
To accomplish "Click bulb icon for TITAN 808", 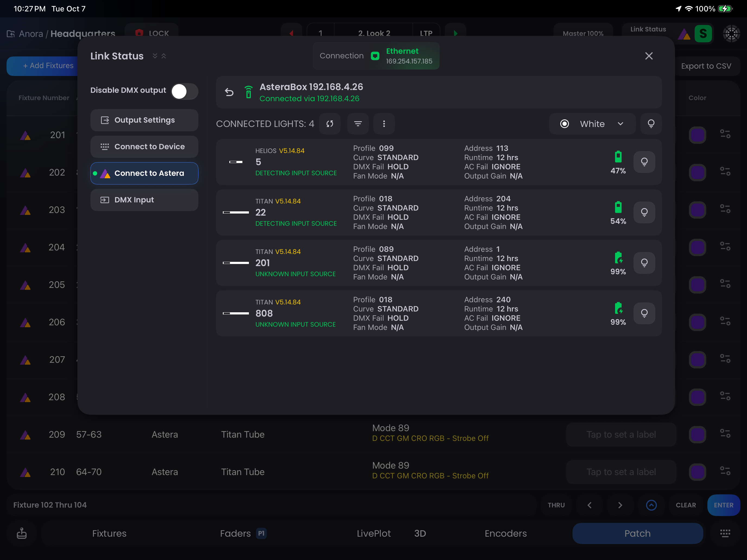I will (x=644, y=313).
